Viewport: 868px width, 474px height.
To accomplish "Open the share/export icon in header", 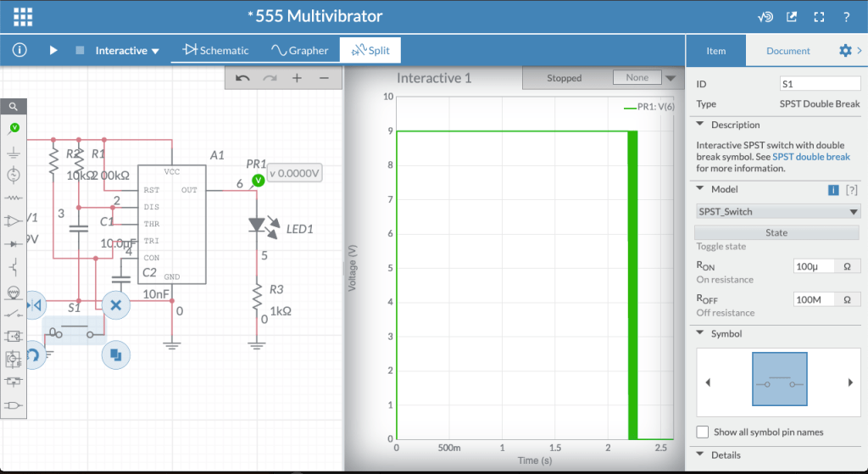I will [x=792, y=16].
